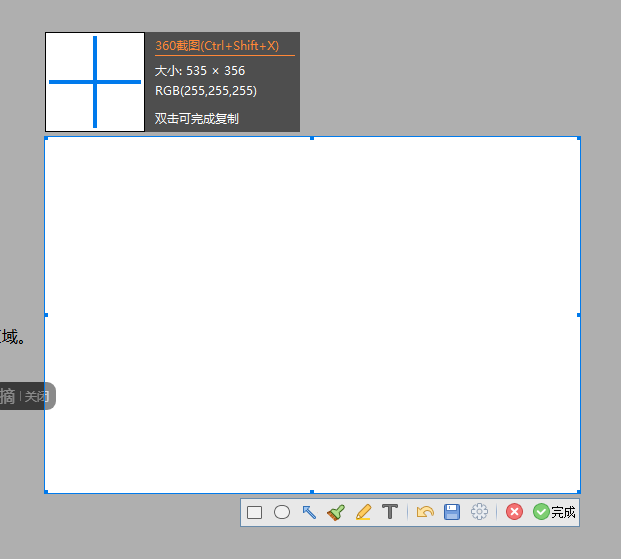
Task: Select the yellow highlighter pencil tool
Action: (363, 512)
